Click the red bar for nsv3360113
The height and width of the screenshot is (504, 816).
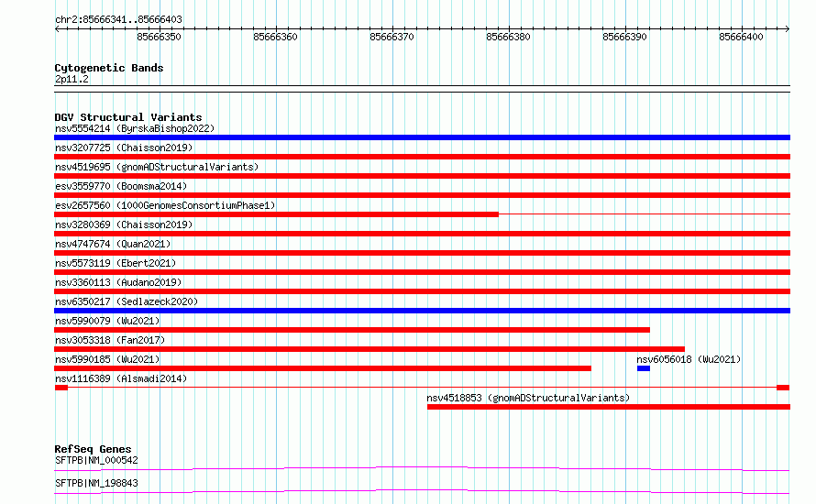[x=422, y=291]
